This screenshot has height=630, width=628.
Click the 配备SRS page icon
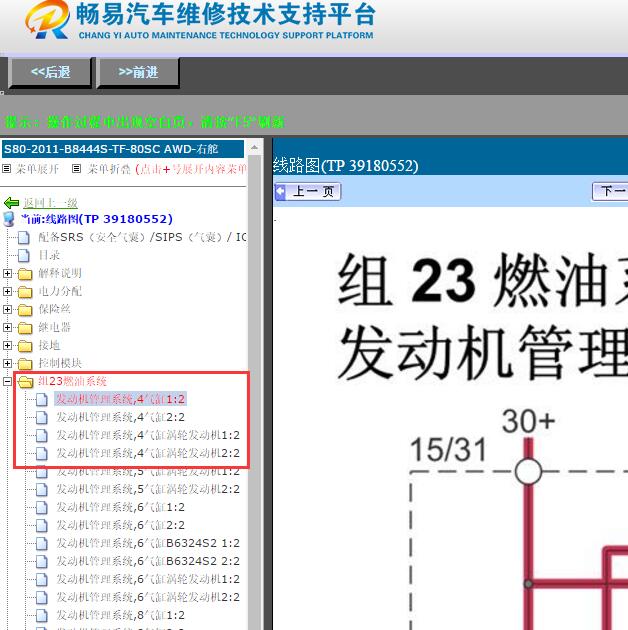point(24,237)
